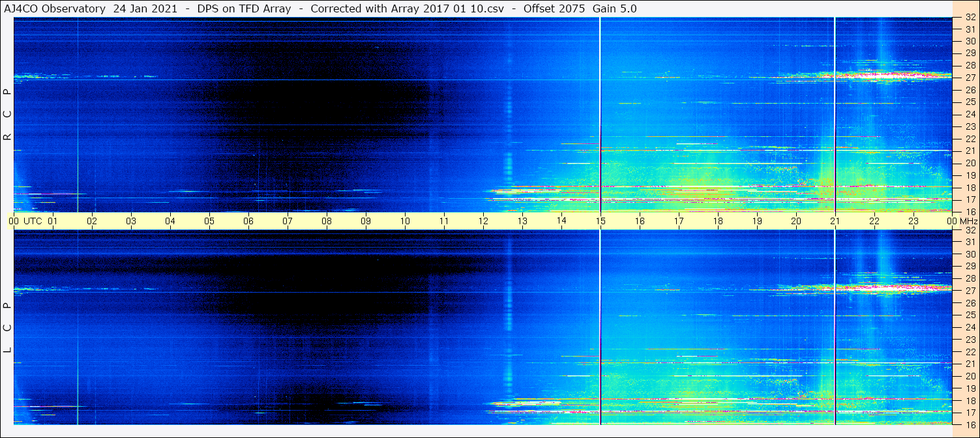The image size is (980, 438).
Task: Click hour 14 on the UTC time axis
Action: coord(561,221)
